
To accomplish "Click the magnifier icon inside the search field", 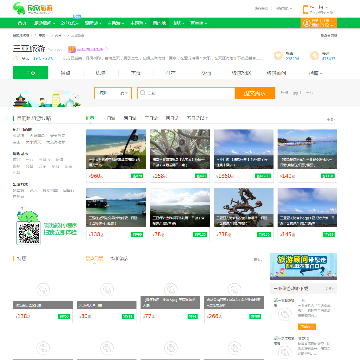I will 143,93.
